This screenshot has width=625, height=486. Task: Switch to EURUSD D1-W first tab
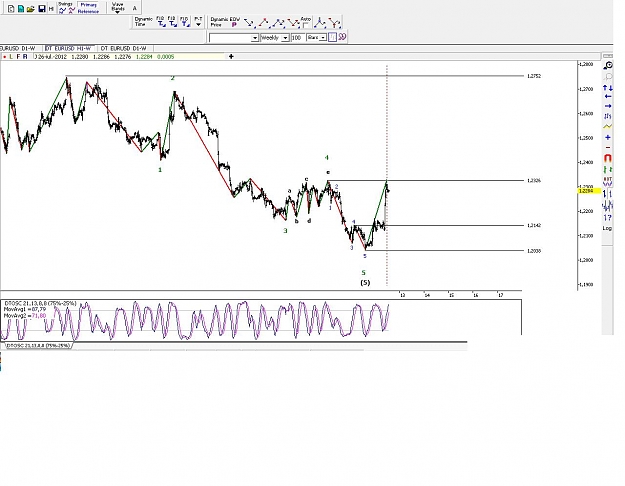tap(18, 48)
